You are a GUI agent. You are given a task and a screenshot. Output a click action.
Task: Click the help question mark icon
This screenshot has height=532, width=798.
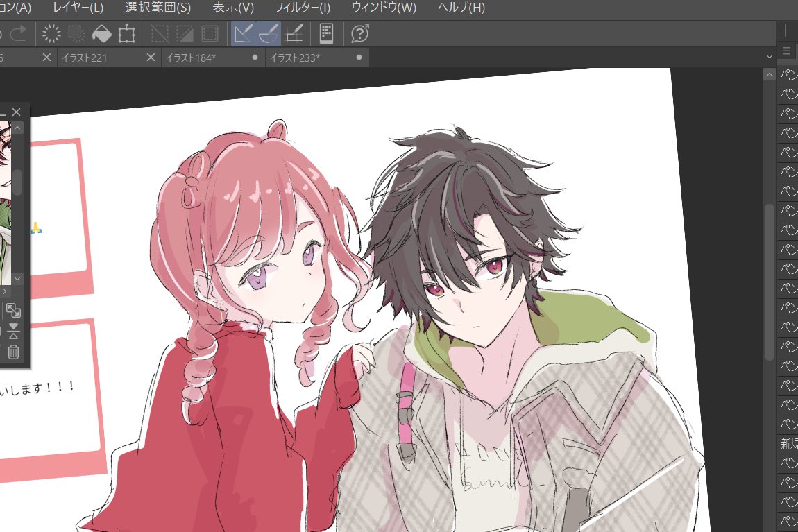point(359,33)
